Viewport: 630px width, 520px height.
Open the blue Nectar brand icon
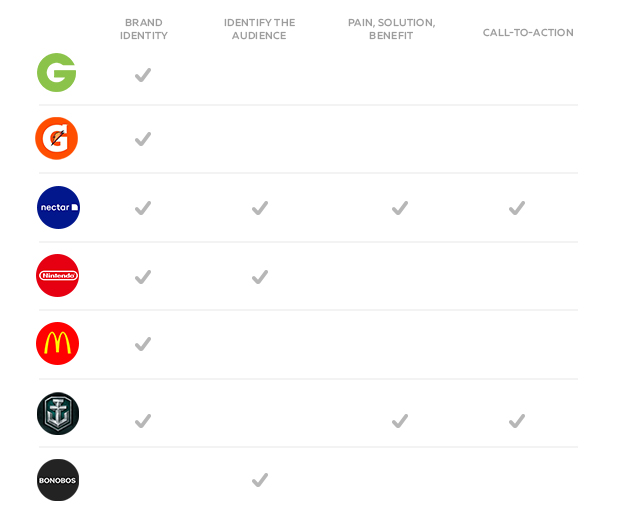point(58,208)
